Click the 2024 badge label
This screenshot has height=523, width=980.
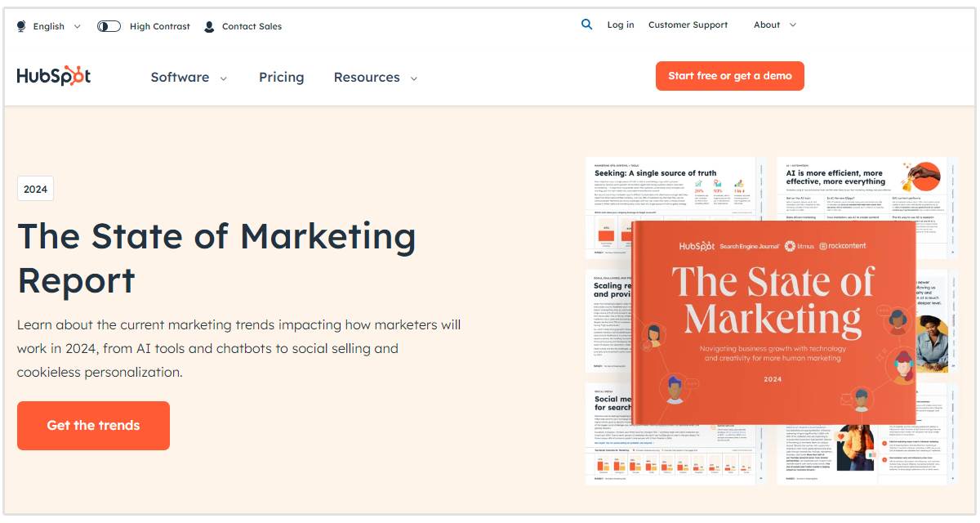click(x=35, y=189)
